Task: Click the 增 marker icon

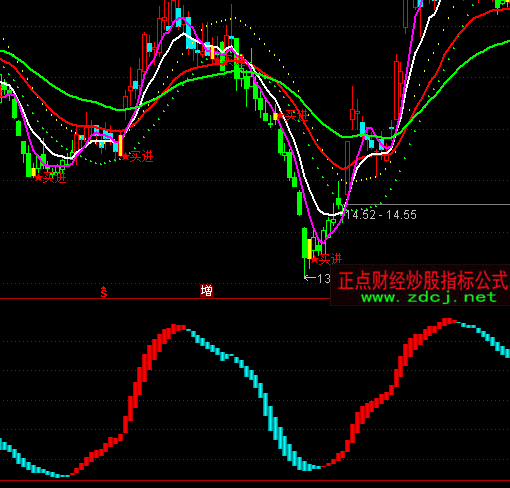Action: point(206,291)
